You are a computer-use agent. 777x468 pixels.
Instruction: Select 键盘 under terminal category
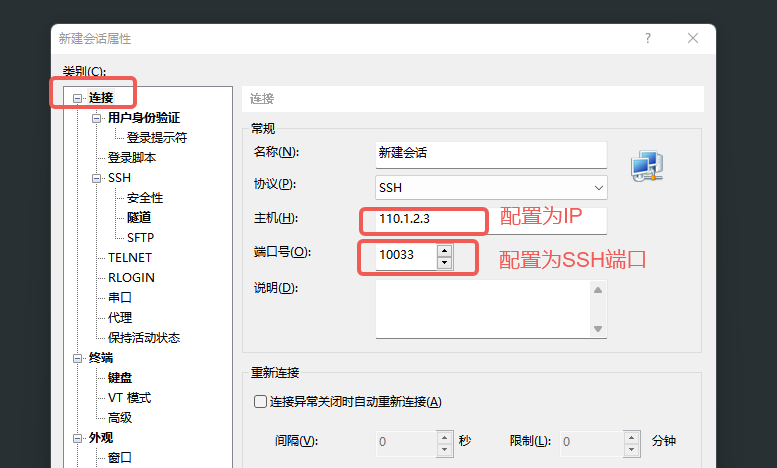click(x=120, y=378)
